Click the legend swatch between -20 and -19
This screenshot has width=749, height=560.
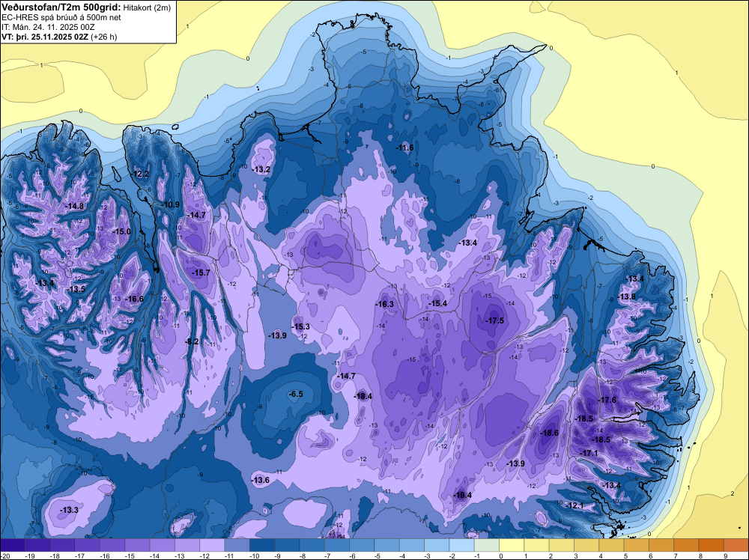point(13,545)
